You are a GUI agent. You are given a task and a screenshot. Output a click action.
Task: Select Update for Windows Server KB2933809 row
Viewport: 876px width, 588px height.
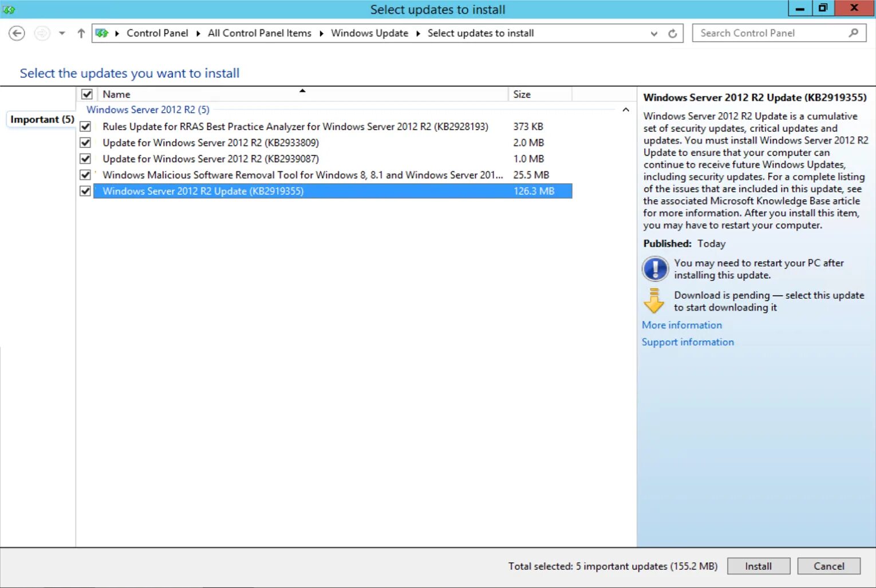332,143
